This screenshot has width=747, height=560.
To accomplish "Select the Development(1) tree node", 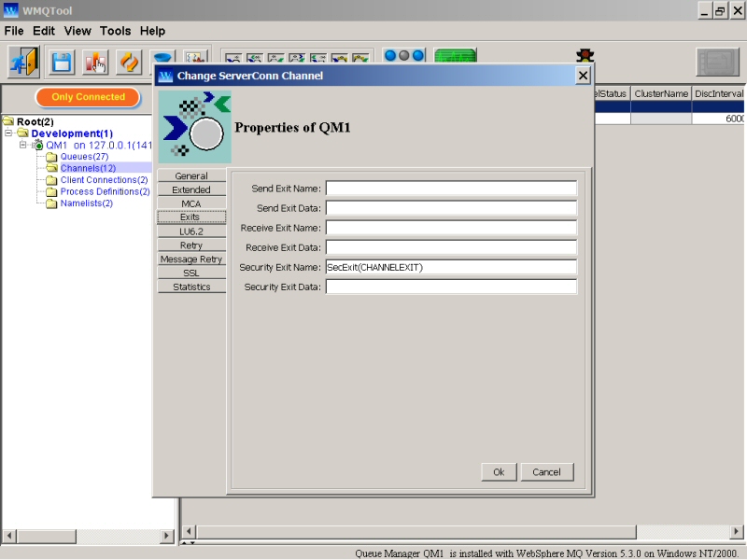I will coord(72,133).
